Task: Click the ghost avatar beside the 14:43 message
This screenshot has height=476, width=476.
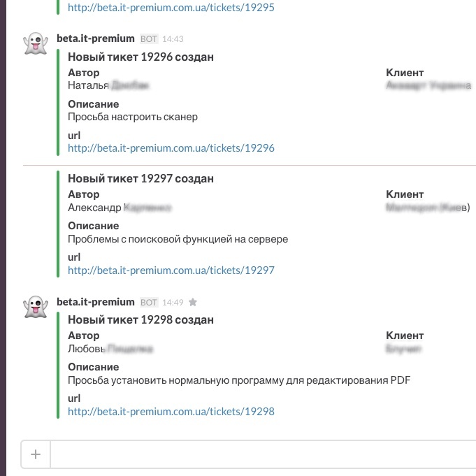Action: tap(34, 43)
